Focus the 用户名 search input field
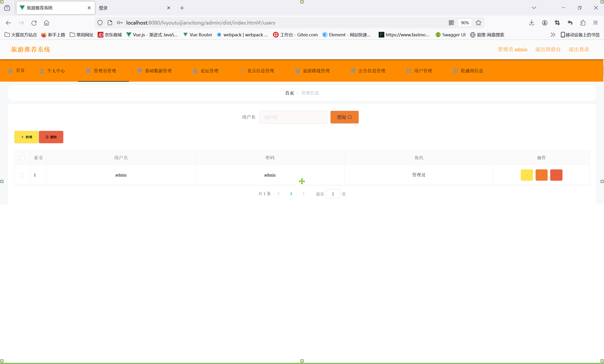Screen dimensions: 604x364 (293, 117)
